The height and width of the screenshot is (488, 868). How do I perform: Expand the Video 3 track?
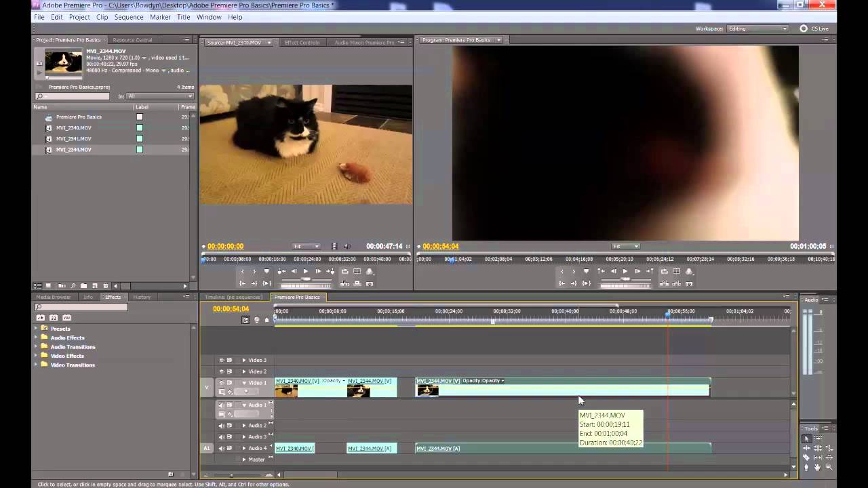(x=244, y=360)
